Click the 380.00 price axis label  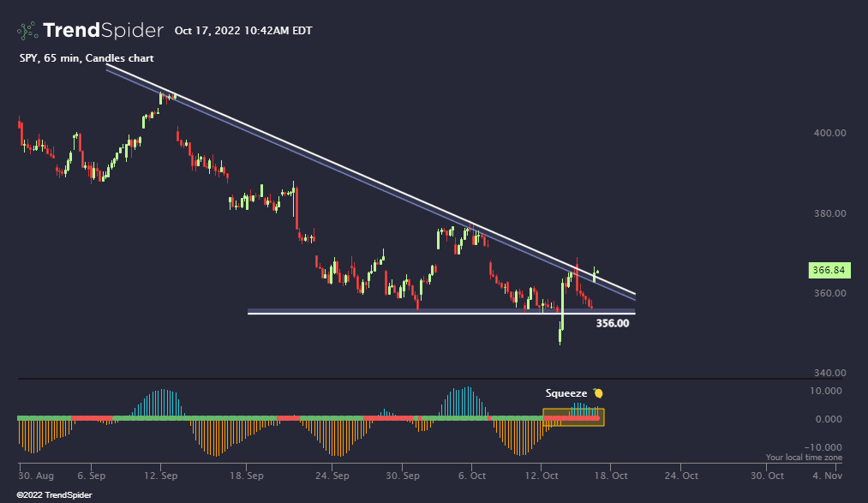[x=829, y=213]
